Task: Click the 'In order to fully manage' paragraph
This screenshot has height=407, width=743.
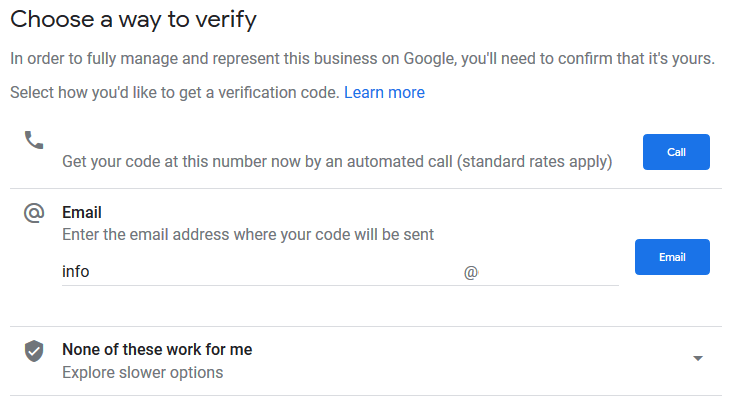Action: coord(362,59)
